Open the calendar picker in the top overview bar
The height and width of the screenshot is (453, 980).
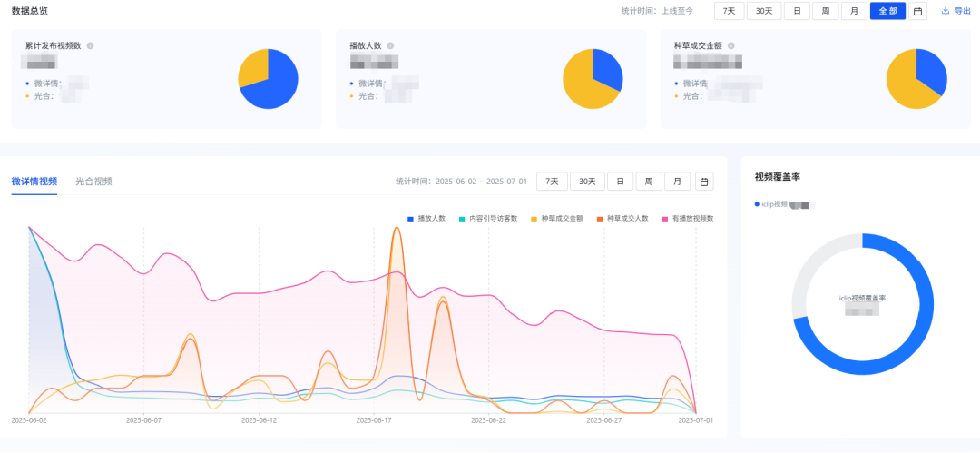917,11
